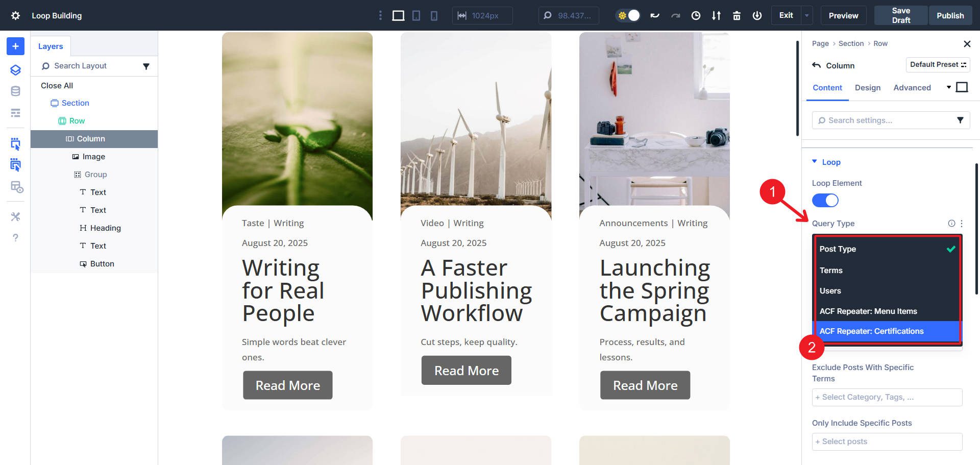Undo the last action
This screenshot has height=465, width=980.
(655, 15)
